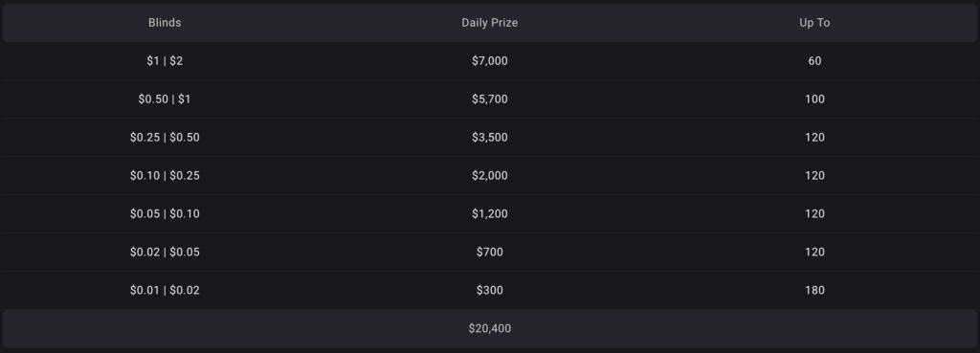Screen dimensions: 980x353
Task: Select the $0.01 | $0.02 blinds cell
Action: (165, 290)
